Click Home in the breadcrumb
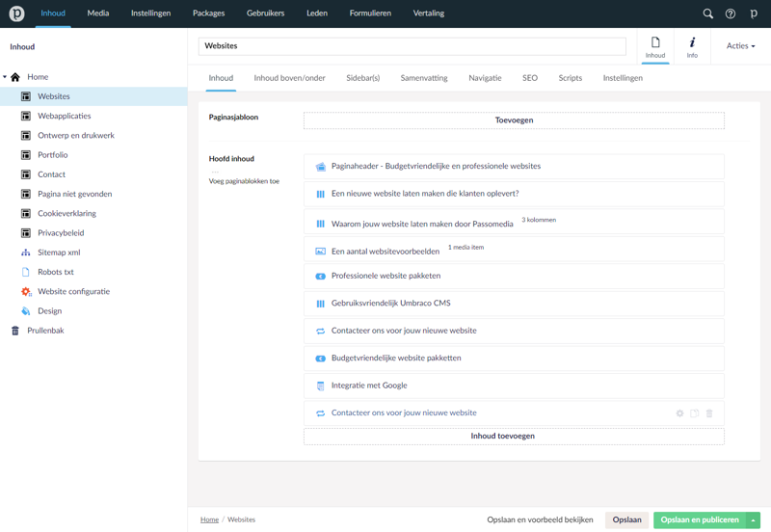771x532 pixels. (x=209, y=520)
